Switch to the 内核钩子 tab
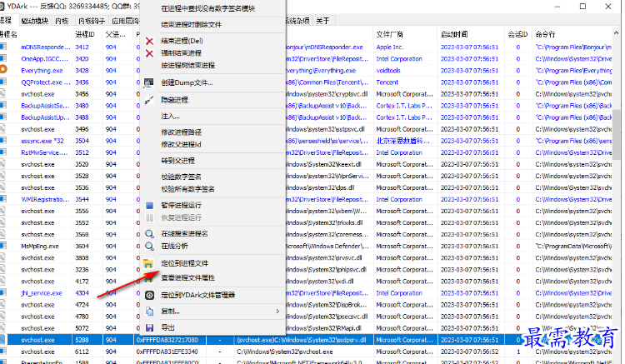The width and height of the screenshot is (625, 364). point(92,21)
